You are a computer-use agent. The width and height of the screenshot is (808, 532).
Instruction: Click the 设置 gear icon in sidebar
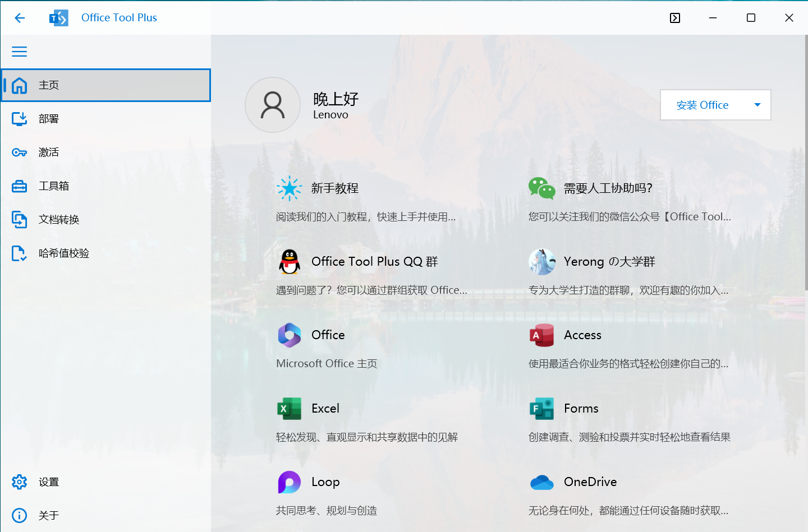click(20, 482)
